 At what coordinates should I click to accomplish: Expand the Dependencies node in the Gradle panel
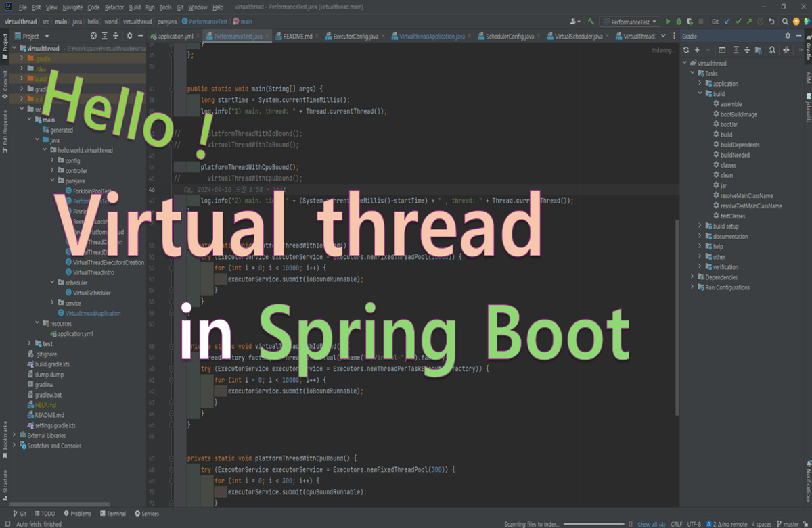[692, 277]
